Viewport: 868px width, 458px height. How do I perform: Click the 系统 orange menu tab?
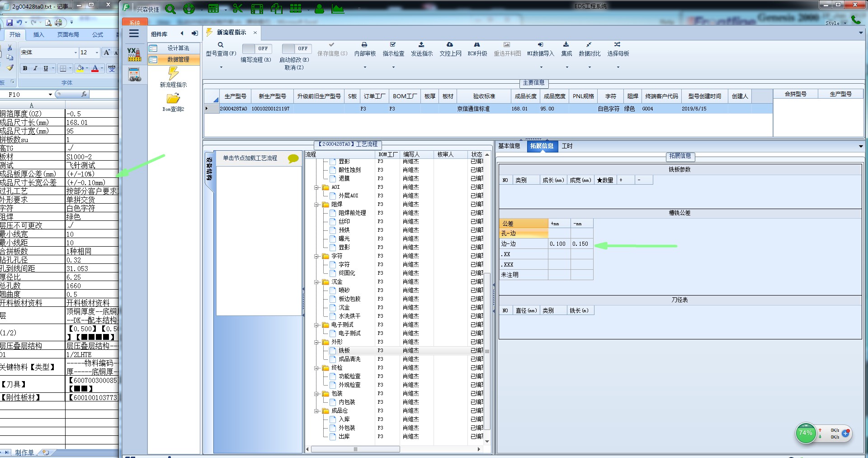tap(134, 22)
